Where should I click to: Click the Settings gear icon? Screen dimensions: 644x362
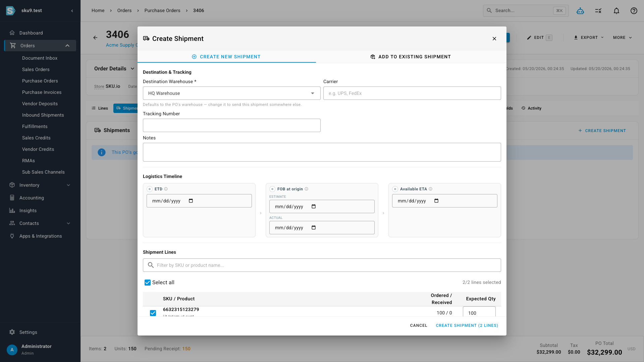[x=12, y=332]
